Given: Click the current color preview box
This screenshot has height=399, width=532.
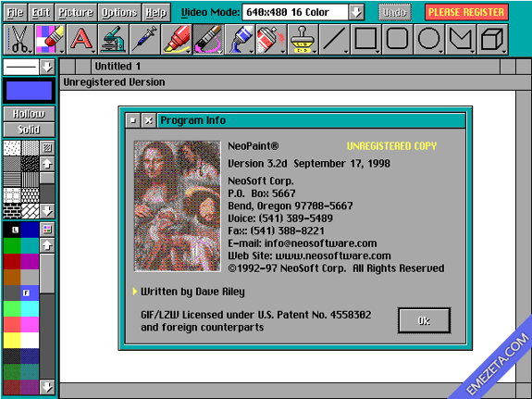Looking at the screenshot, I should coord(29,91).
